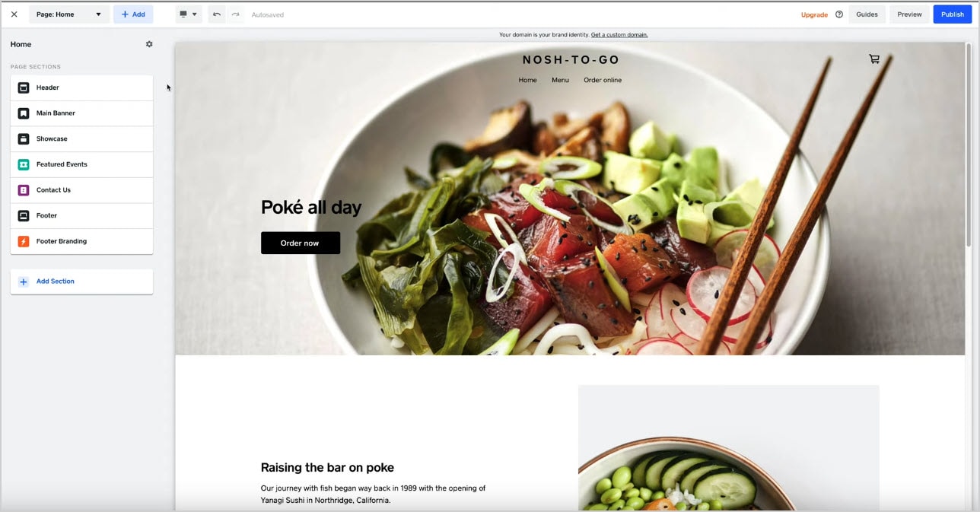Open the shopping cart icon
The width and height of the screenshot is (980, 512).
874,59
